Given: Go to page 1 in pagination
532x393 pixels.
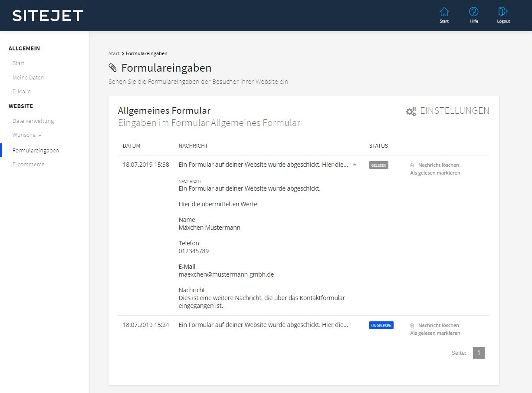Looking at the screenshot, I should [x=479, y=353].
